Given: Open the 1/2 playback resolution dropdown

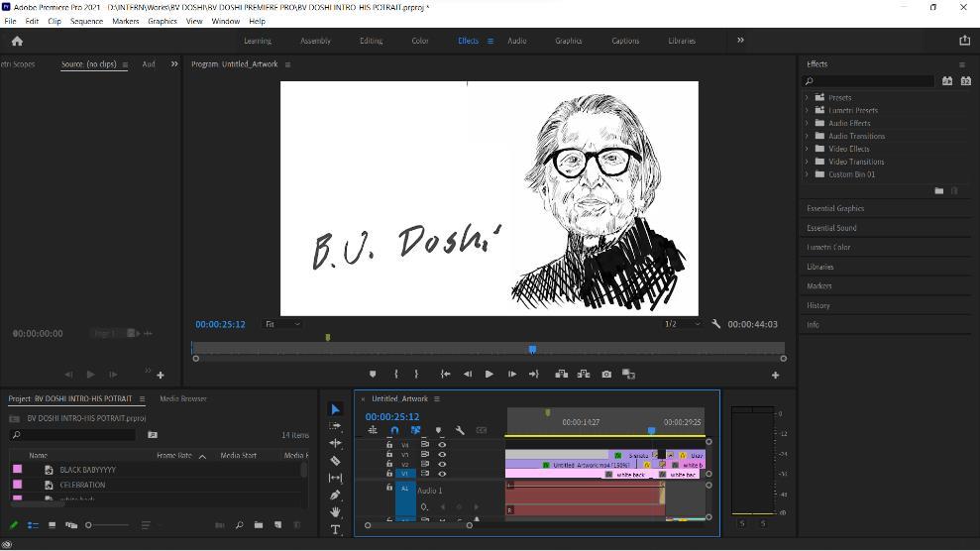Looking at the screenshot, I should click(682, 324).
